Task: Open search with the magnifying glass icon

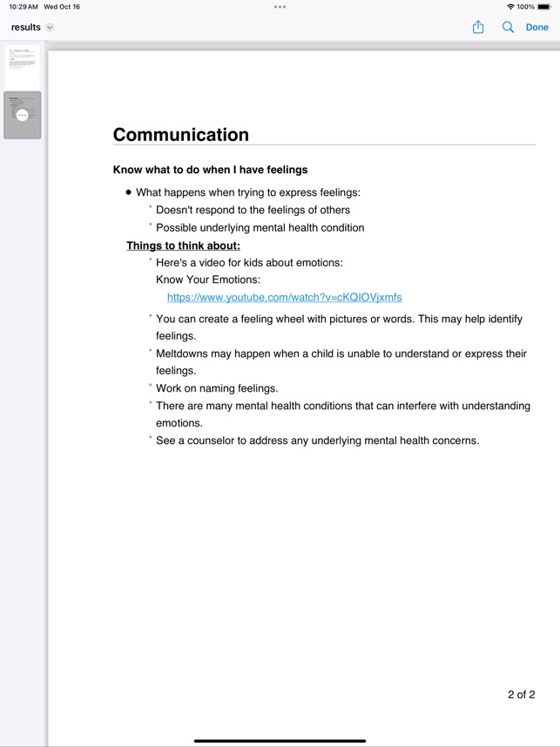Action: point(508,27)
